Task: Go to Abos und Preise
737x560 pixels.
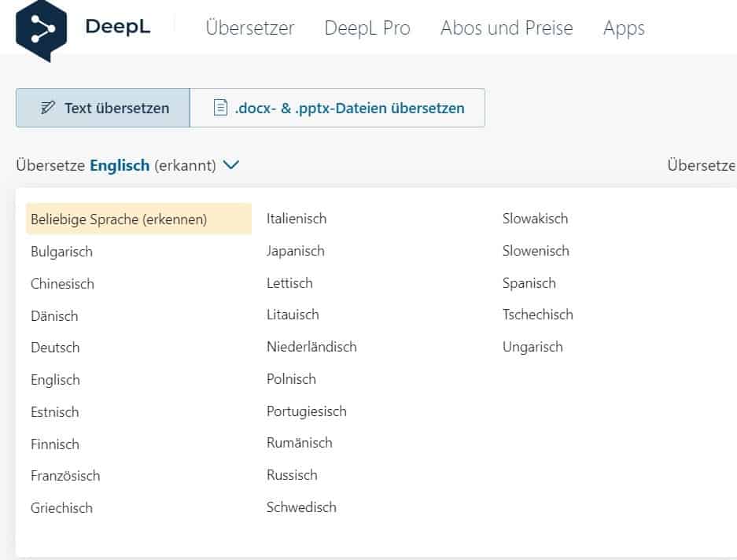Action: click(507, 28)
